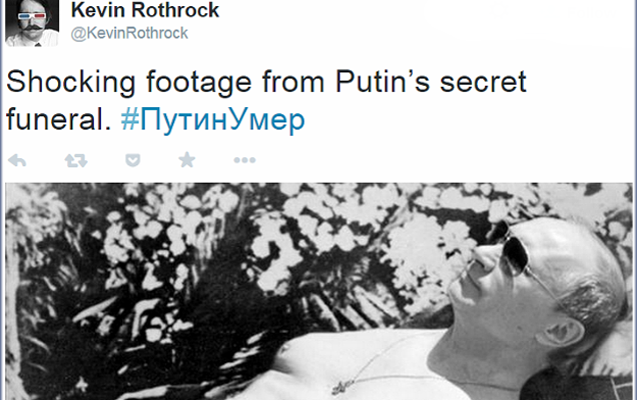The image size is (637, 400).
Task: Follow the #ПутинУмер hashtag link
Action: pyautogui.click(x=212, y=120)
